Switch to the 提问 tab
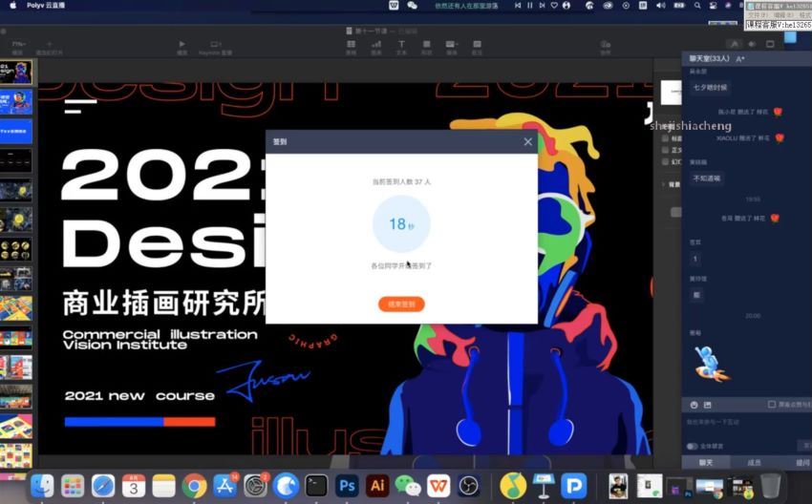The width and height of the screenshot is (812, 504). tap(802, 462)
